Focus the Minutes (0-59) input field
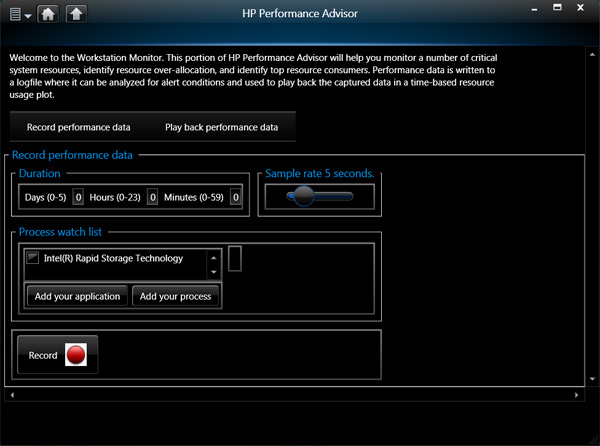The width and height of the screenshot is (600, 446). point(235,197)
